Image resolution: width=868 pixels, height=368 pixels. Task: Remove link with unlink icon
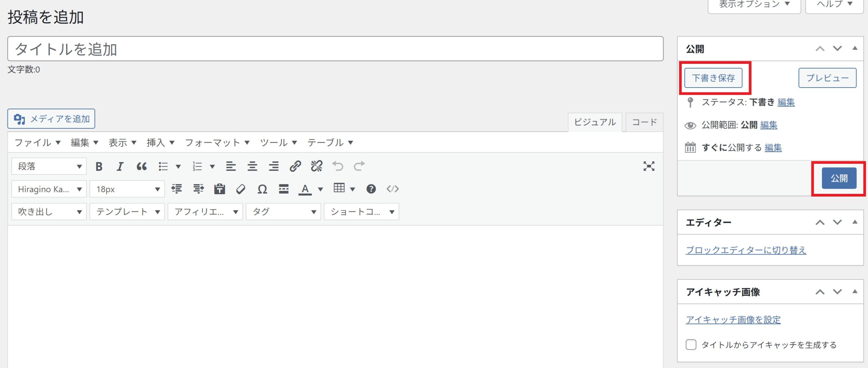coord(316,166)
